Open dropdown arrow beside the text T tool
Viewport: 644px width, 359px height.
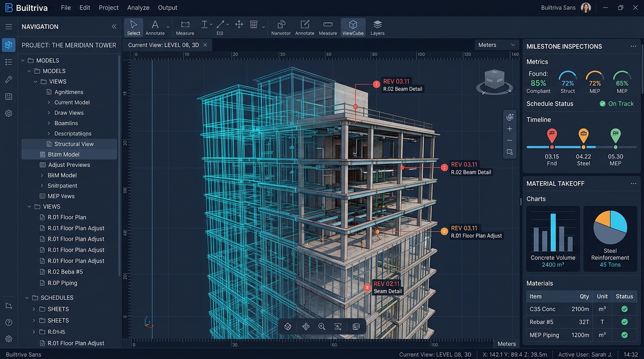coord(211,24)
